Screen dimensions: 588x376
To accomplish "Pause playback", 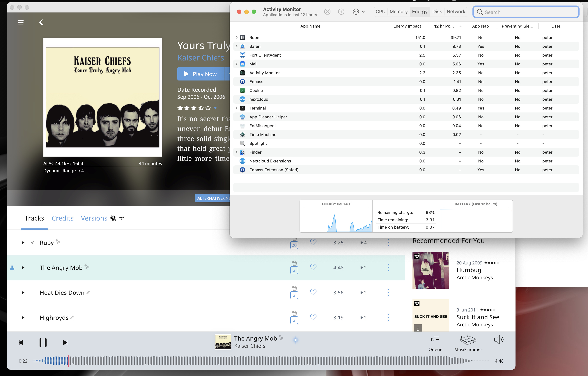I will click(43, 343).
